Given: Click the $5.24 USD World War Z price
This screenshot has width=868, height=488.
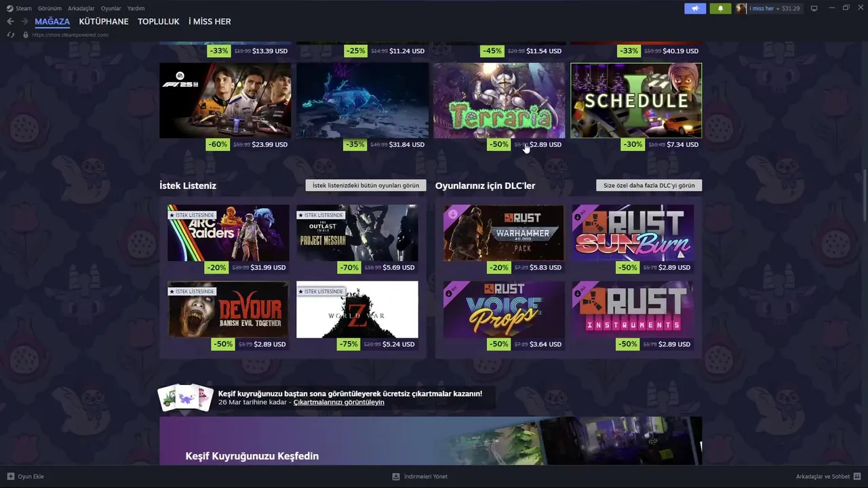Looking at the screenshot, I should [399, 344].
